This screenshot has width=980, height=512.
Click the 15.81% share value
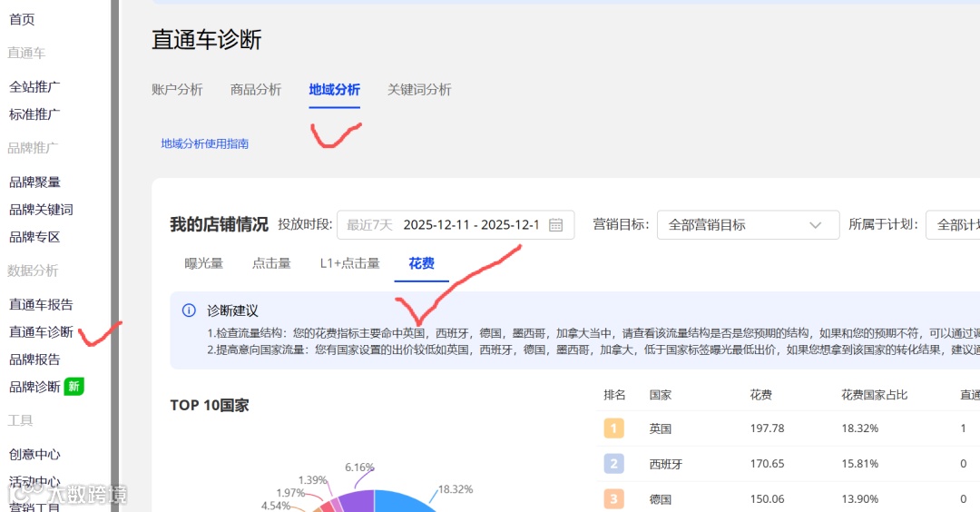860,464
